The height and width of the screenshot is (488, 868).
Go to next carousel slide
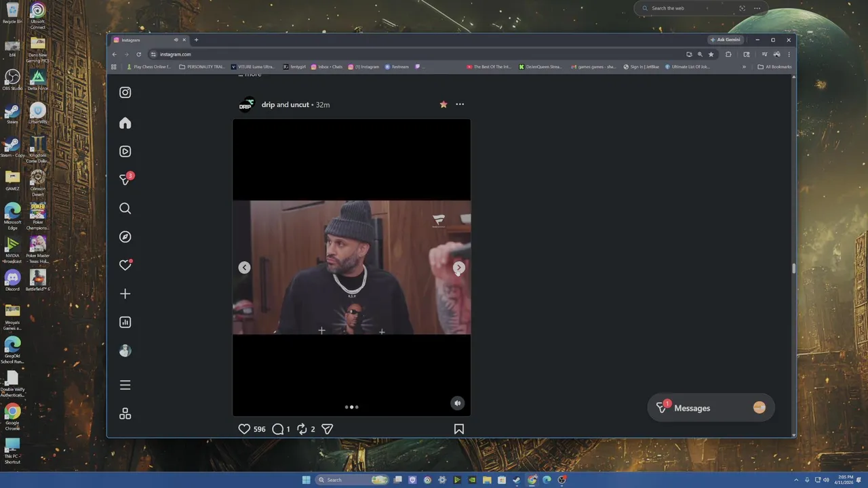(x=459, y=268)
